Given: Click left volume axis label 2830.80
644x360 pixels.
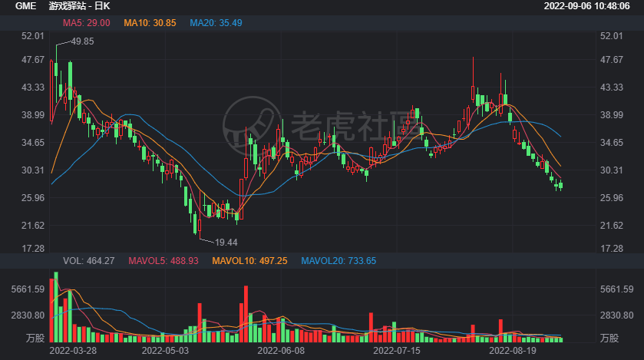Looking at the screenshot, I should [x=28, y=315].
